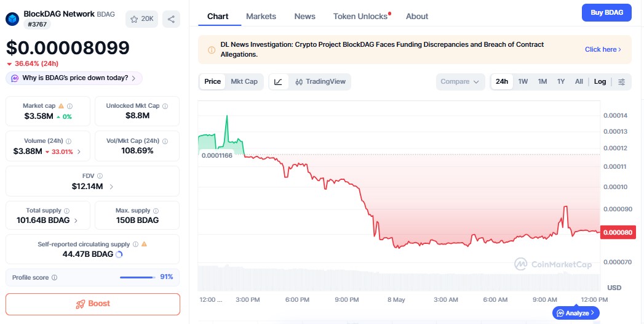This screenshot has width=644, height=324.
Task: Follow the Click here link in banner
Action: tap(603, 49)
